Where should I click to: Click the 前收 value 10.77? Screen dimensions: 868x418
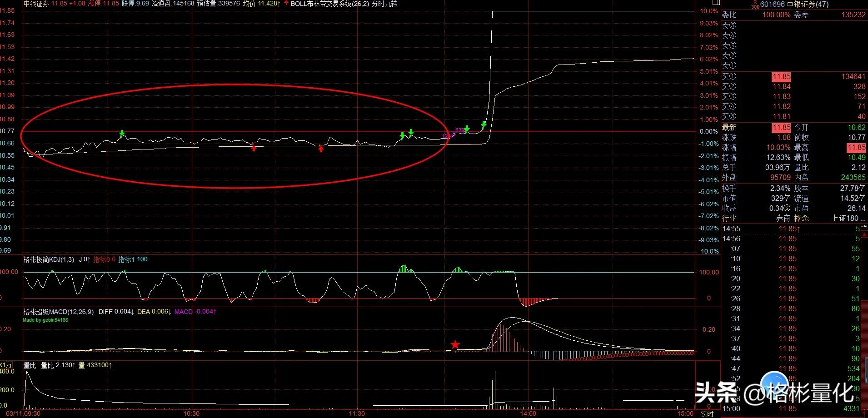click(857, 137)
